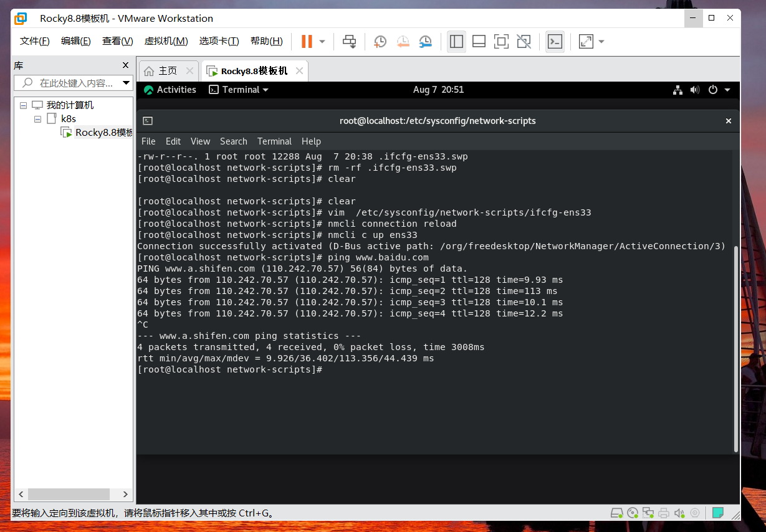The image size is (766, 532).
Task: Click the stretch guest display icon
Action: pos(586,42)
